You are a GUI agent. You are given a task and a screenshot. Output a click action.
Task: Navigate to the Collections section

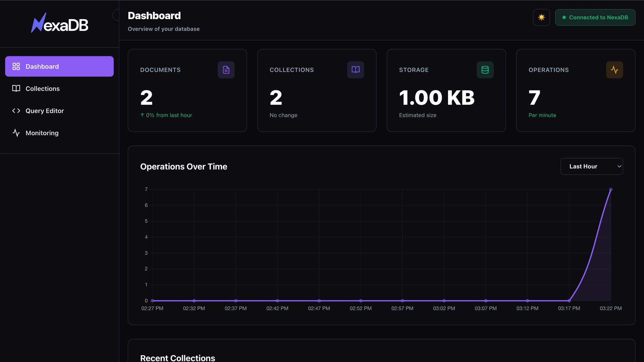pyautogui.click(x=42, y=88)
